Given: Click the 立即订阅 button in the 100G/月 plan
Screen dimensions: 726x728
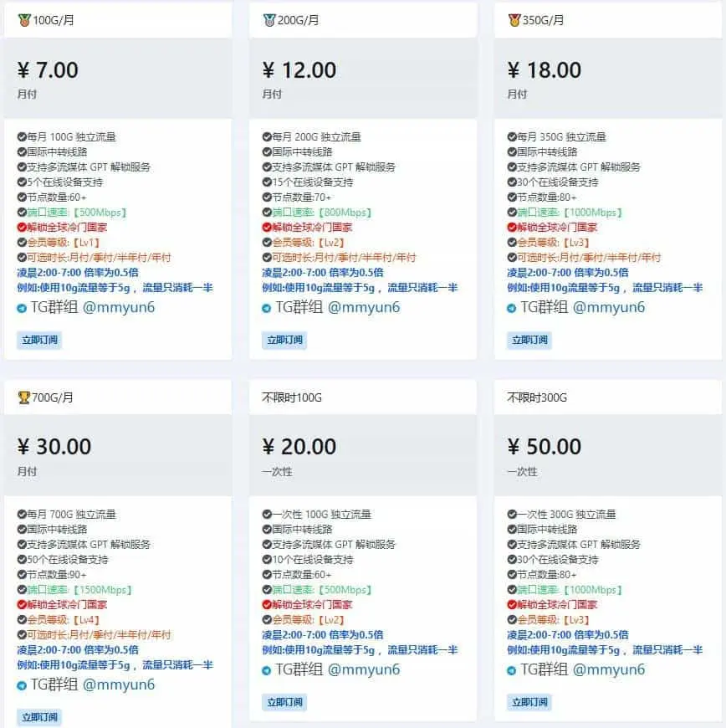Looking at the screenshot, I should [x=39, y=340].
